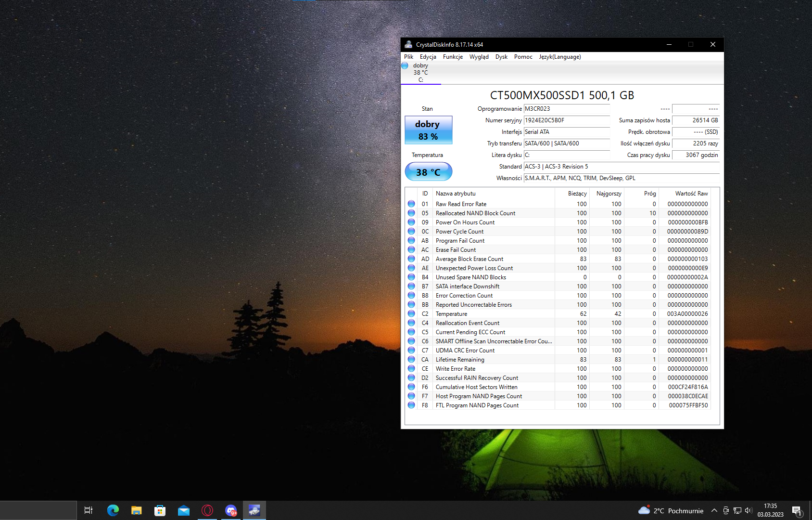Select the C: disk tab with dobry status

point(420,73)
